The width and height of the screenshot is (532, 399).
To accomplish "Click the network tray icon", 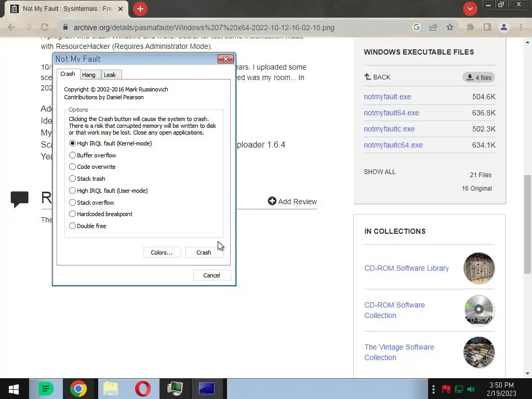I will point(459,389).
